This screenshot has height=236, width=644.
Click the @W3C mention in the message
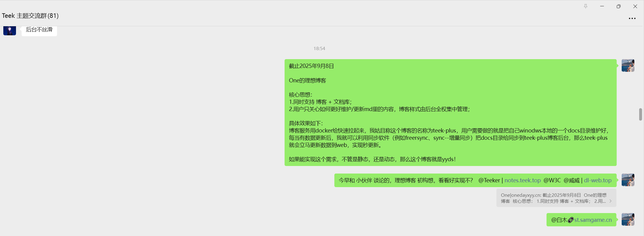tap(552, 180)
